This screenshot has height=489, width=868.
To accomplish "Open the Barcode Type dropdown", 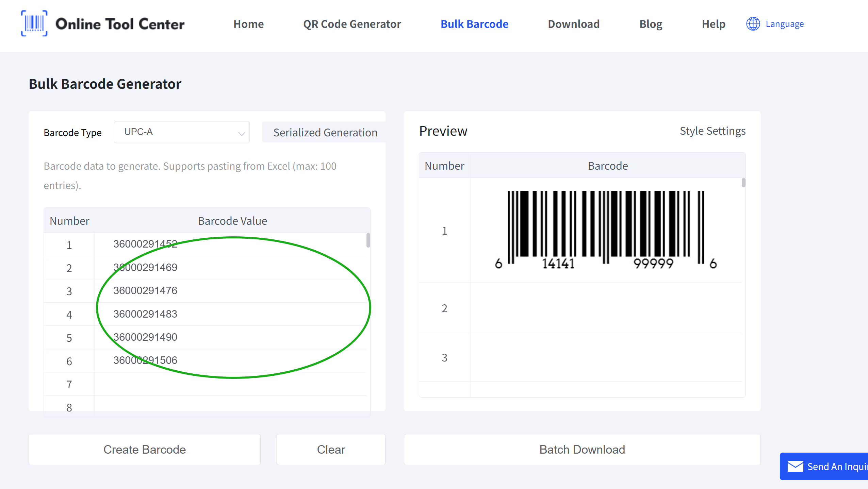I will [x=181, y=132].
